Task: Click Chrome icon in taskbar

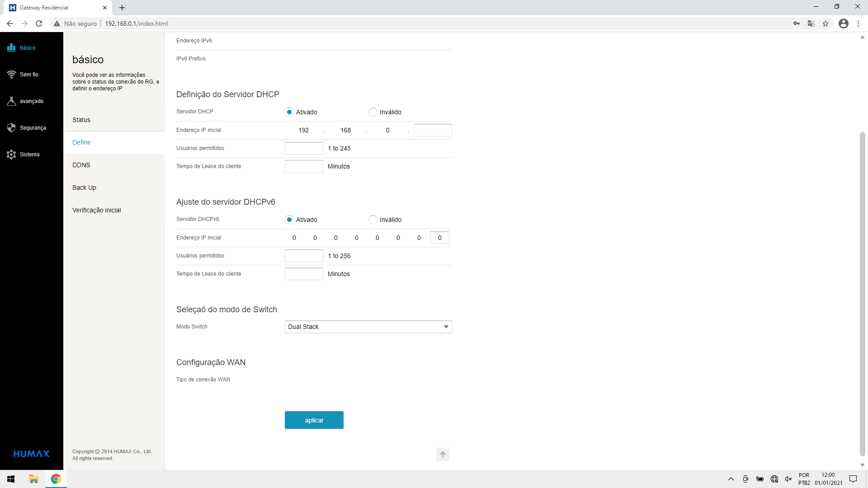Action: (56, 479)
